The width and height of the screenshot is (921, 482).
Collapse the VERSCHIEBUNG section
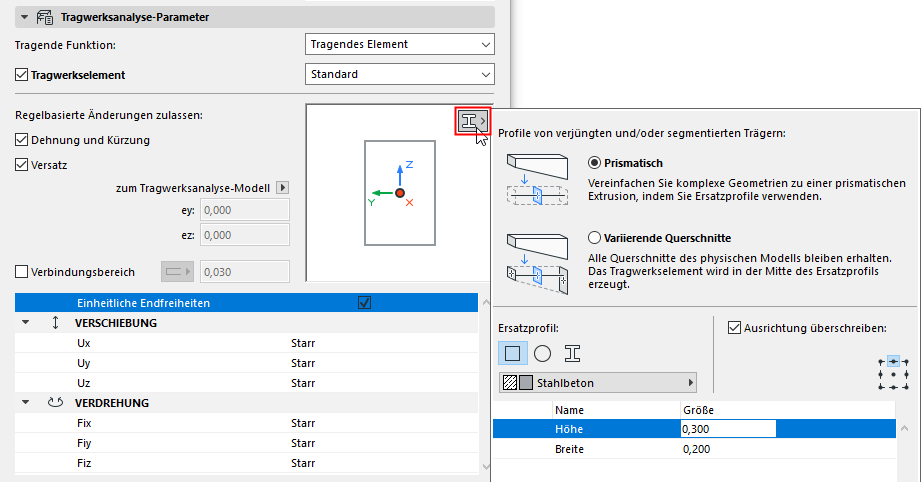[25, 323]
